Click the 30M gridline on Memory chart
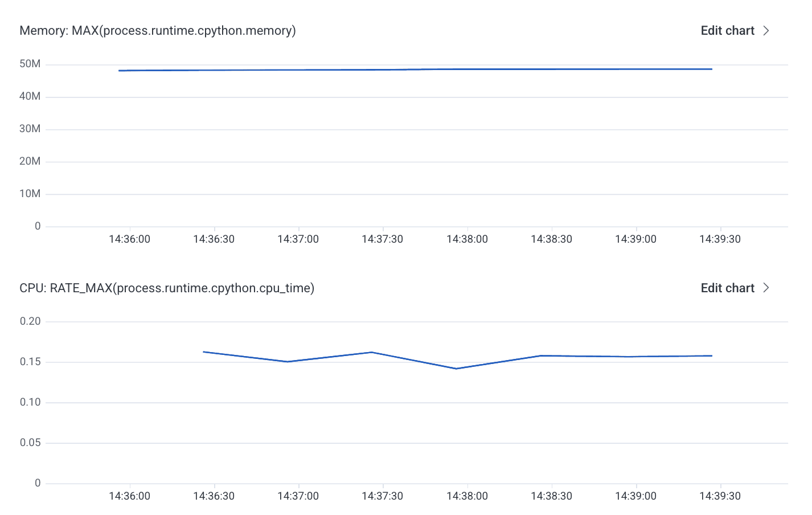The width and height of the screenshot is (812, 515). click(x=399, y=129)
